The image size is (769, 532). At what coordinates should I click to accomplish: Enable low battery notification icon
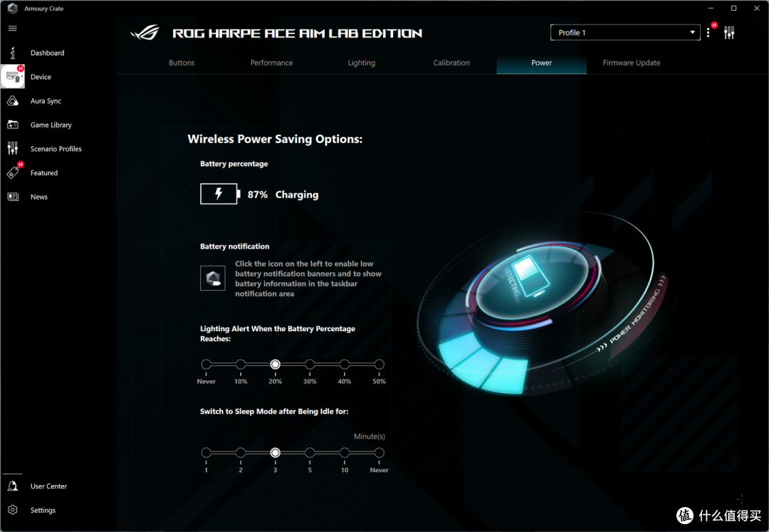coord(213,278)
